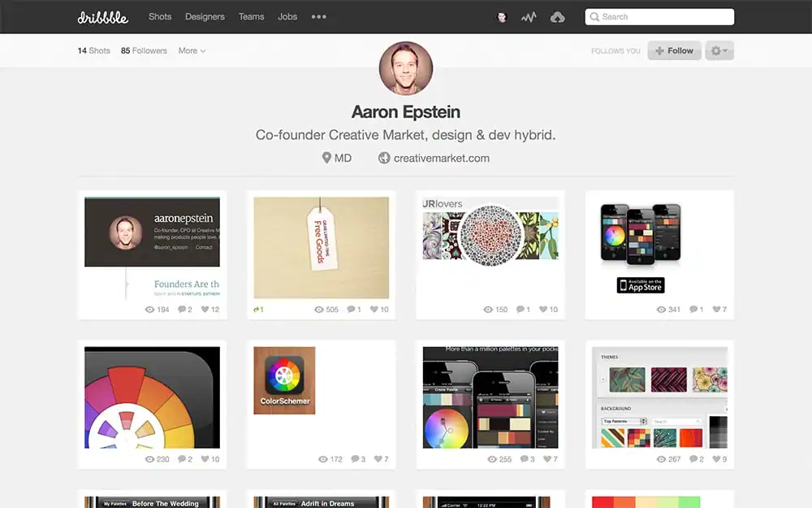Open the Shots menu item
Image resolution: width=812 pixels, height=508 pixels.
[x=160, y=16]
